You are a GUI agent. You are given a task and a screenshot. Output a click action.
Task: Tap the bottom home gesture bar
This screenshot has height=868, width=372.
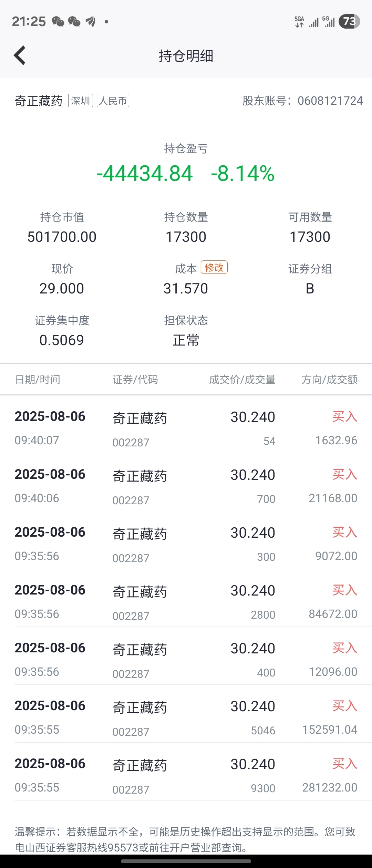point(186,861)
